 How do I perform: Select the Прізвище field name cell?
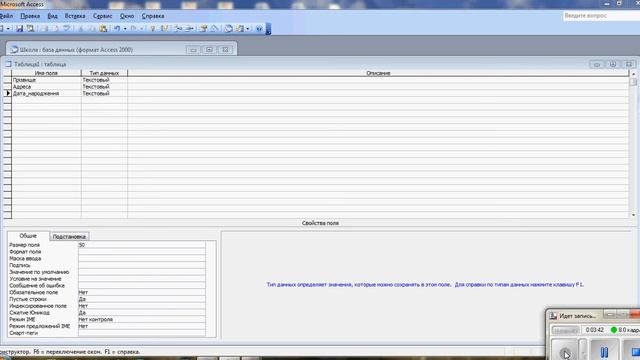pos(47,80)
